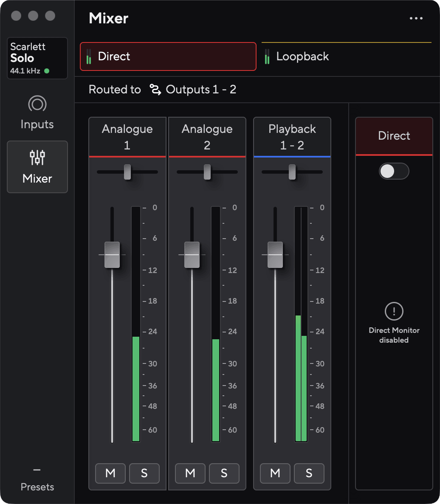Click the Playback 1 - 2 volume fader handle
The height and width of the screenshot is (504, 440).
(x=275, y=255)
